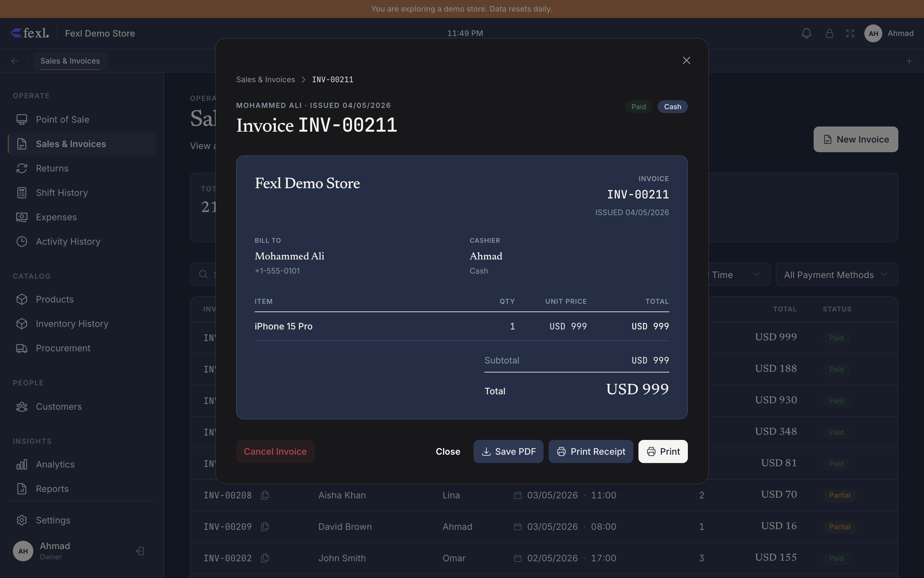The width and height of the screenshot is (924, 578).
Task: Click the Partial badge for USD 16
Action: [840, 527]
